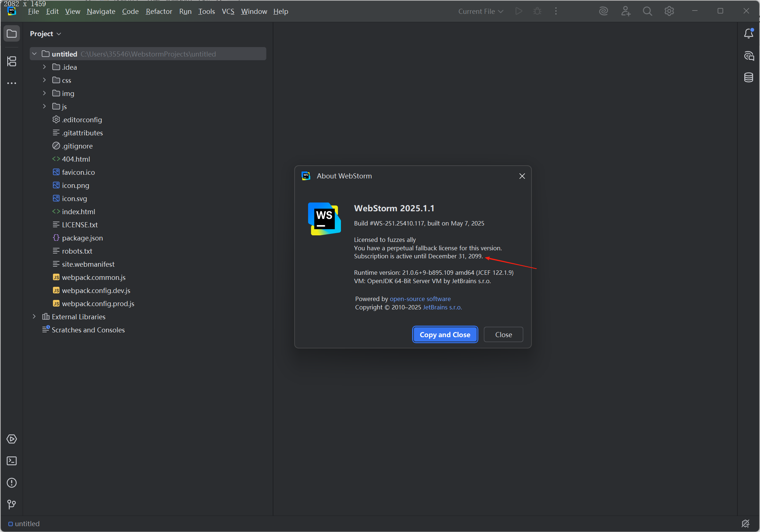Open the Window menu

pyautogui.click(x=254, y=11)
